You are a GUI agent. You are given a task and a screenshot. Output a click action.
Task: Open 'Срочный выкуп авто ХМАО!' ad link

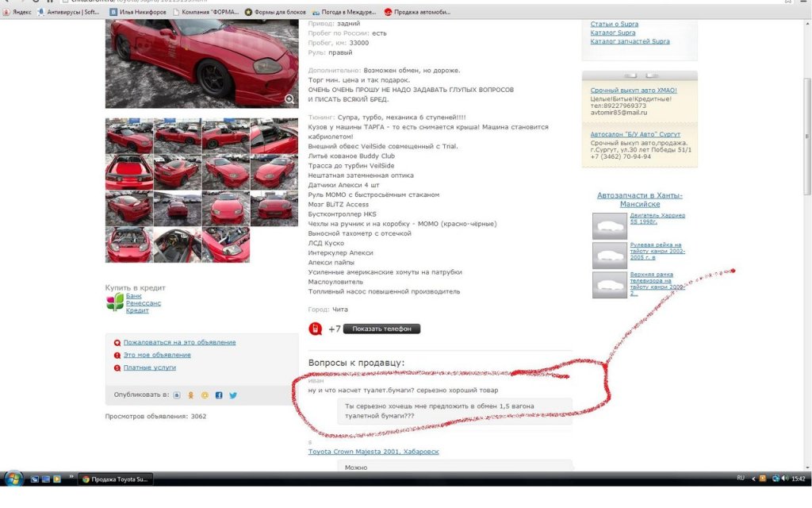tap(634, 90)
